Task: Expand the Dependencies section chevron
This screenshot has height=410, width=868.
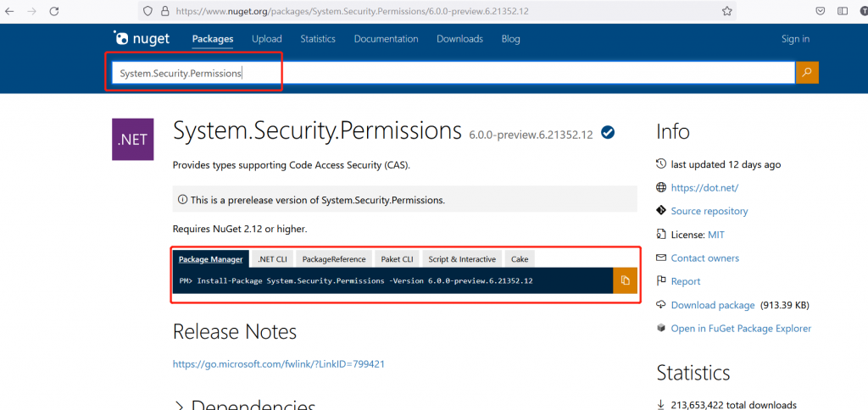Action: pyautogui.click(x=179, y=406)
